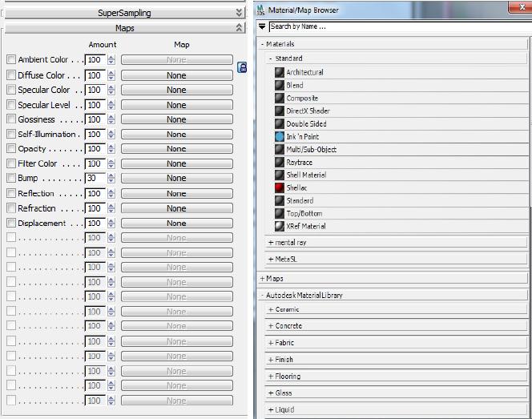Select the Composite material sphere icon
The image size is (532, 419).
pyautogui.click(x=280, y=98)
